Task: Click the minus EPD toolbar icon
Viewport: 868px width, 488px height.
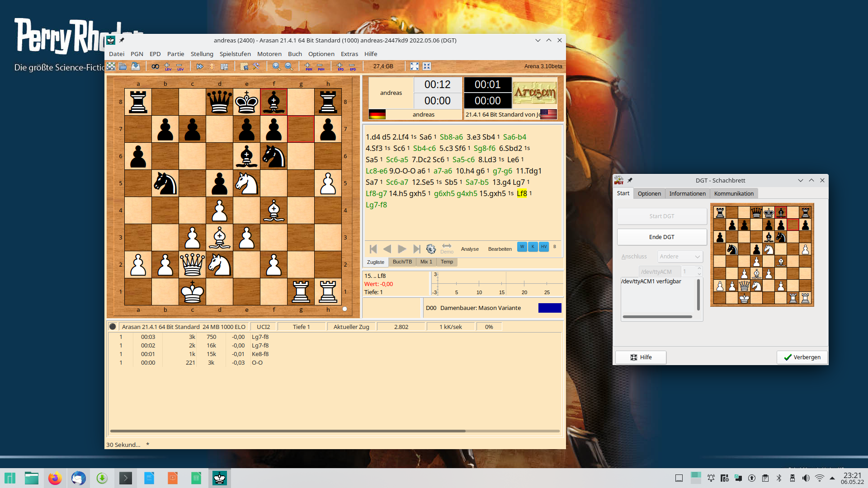Action: 353,66
